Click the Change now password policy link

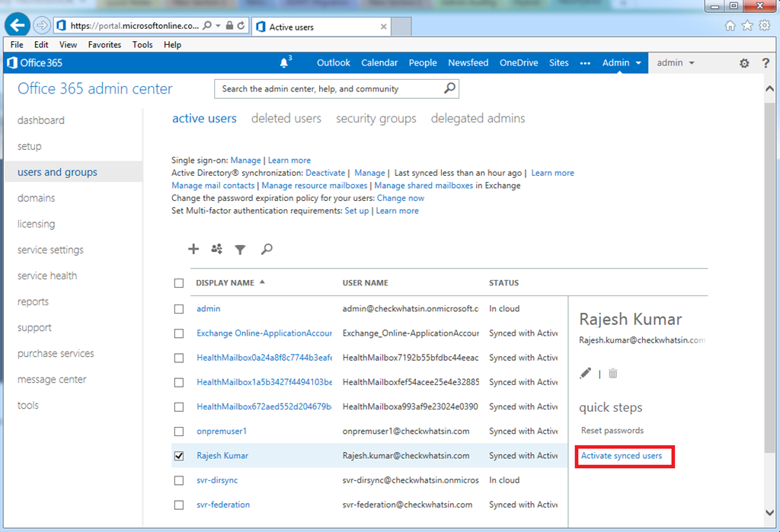[401, 198]
